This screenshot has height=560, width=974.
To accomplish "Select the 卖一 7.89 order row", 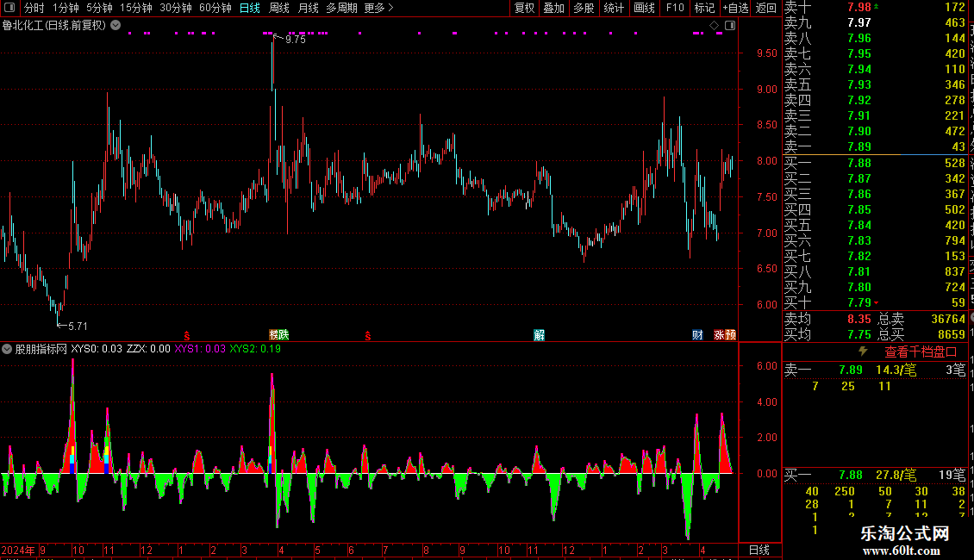I will [875, 146].
